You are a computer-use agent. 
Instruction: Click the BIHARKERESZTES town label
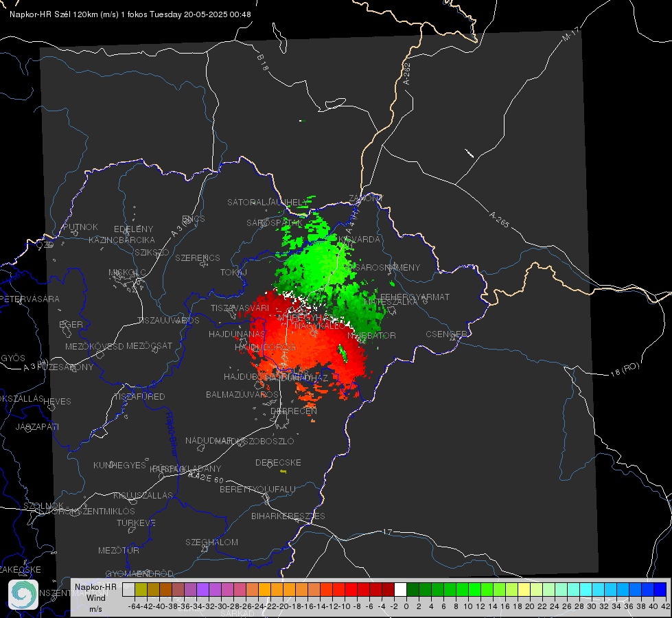288,516
